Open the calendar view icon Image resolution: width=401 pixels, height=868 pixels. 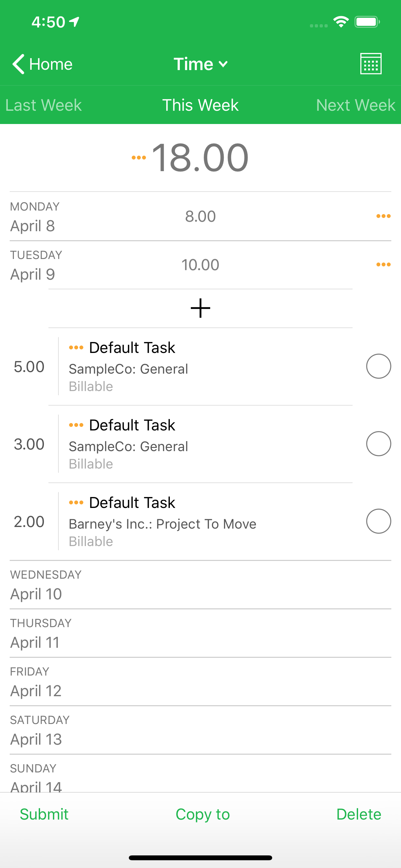point(371,64)
